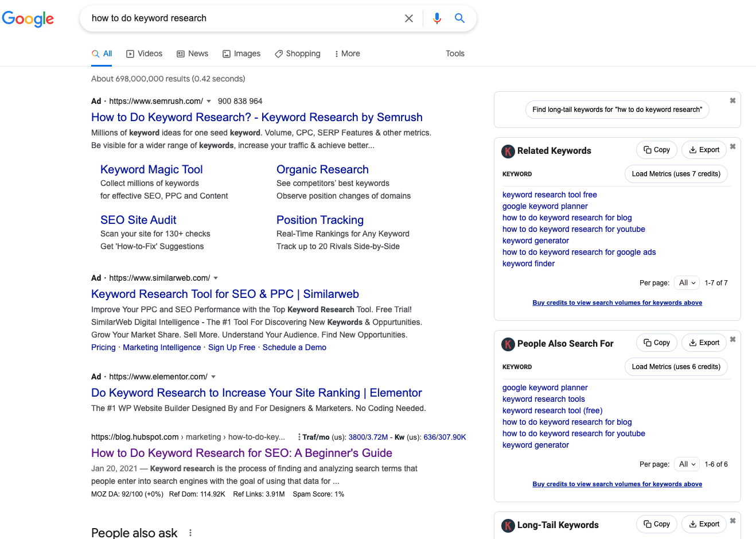This screenshot has width=756, height=539.
Task: Click the magnifying glass search icon
Action: (459, 18)
